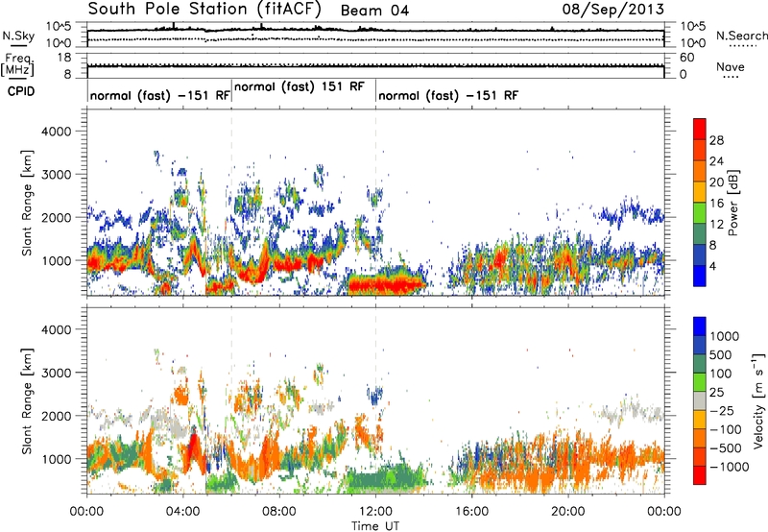Click the "60" Nave axis tick

[x=686, y=58]
